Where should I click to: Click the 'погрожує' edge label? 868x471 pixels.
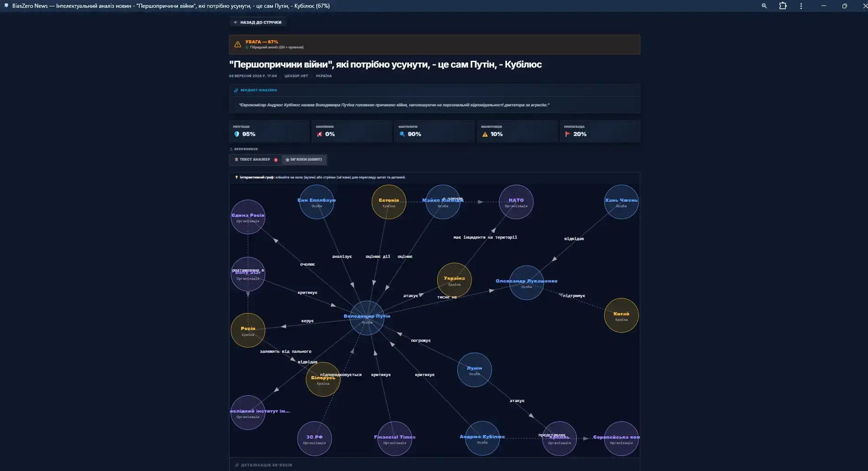coord(421,340)
